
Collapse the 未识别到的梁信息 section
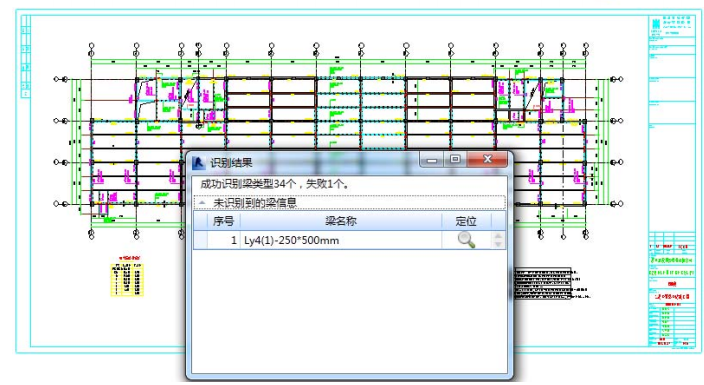pos(202,203)
